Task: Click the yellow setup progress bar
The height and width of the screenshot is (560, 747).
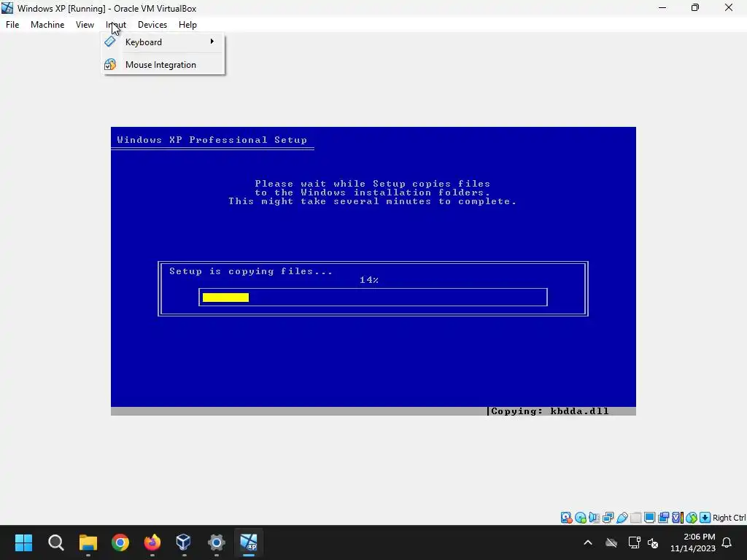Action: coord(226,297)
